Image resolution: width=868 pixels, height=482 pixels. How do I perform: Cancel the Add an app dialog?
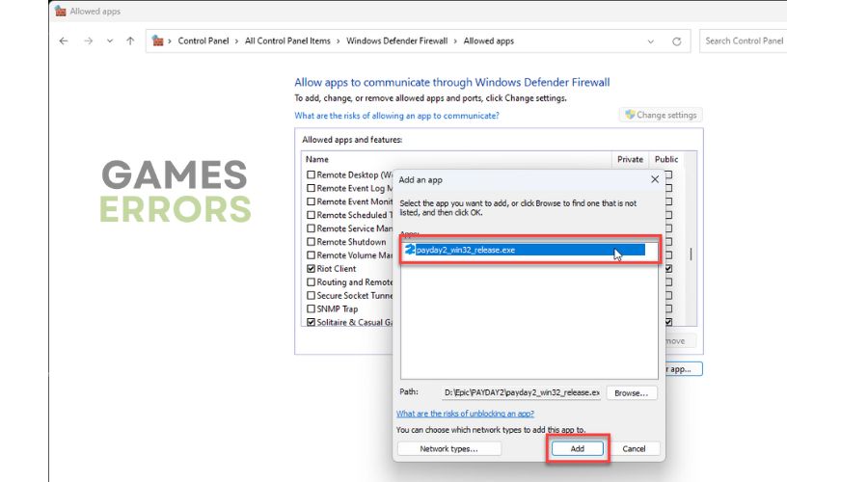[634, 449]
